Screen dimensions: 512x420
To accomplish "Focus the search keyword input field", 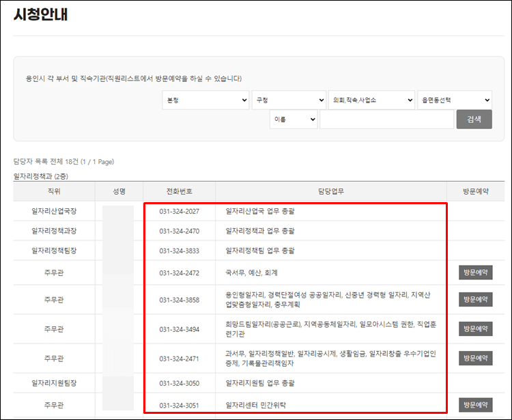I will (386, 120).
